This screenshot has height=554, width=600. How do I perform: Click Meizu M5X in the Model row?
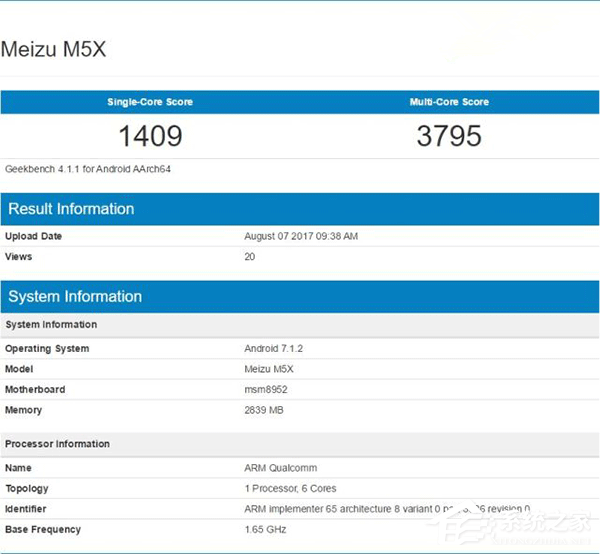click(269, 369)
